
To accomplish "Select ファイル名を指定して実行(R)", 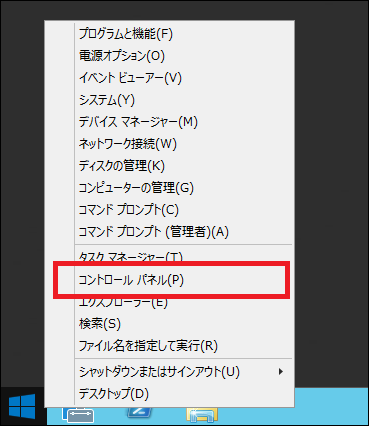I will 170,346.
